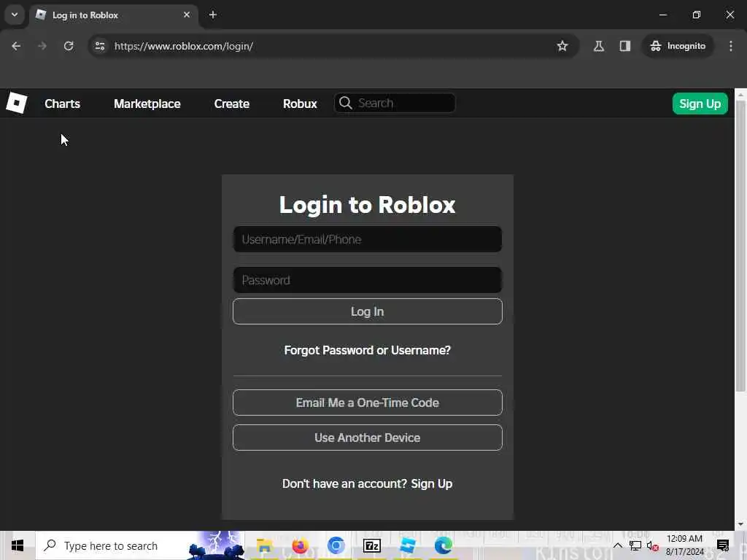
Task: Click Use Another Device button
Action: (x=368, y=437)
